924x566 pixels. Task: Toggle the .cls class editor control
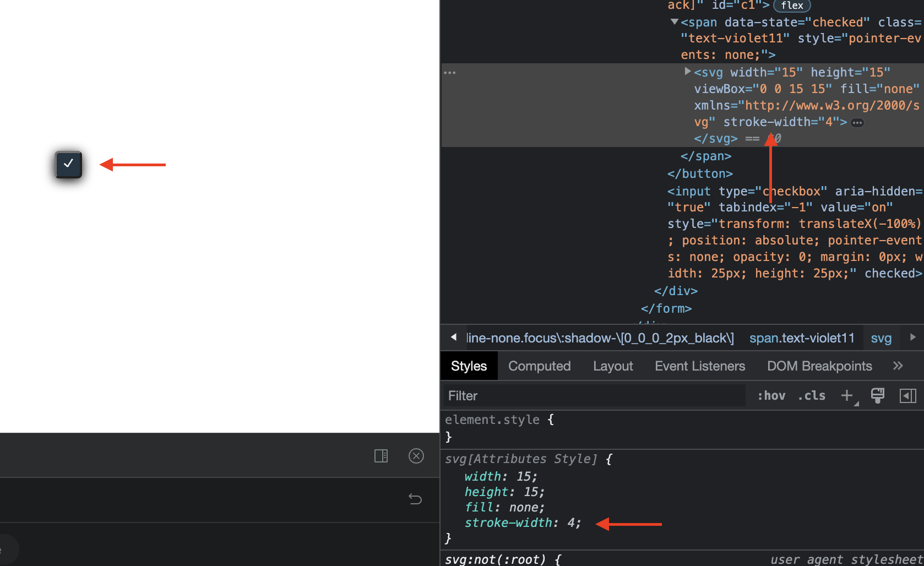[x=811, y=395]
